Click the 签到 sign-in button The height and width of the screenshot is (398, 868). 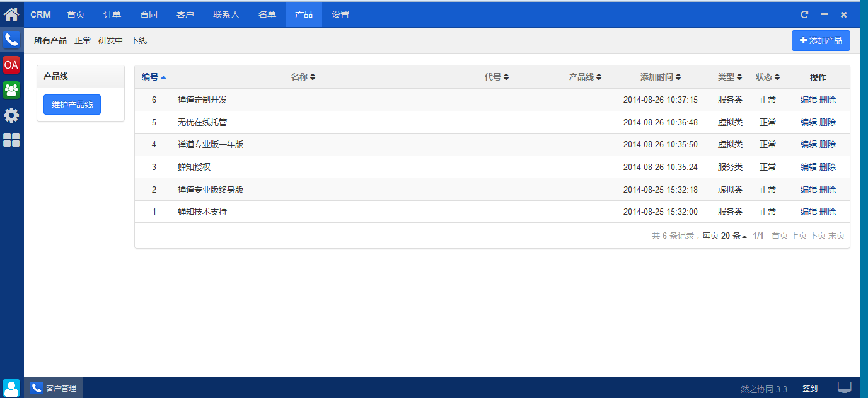pyautogui.click(x=810, y=389)
